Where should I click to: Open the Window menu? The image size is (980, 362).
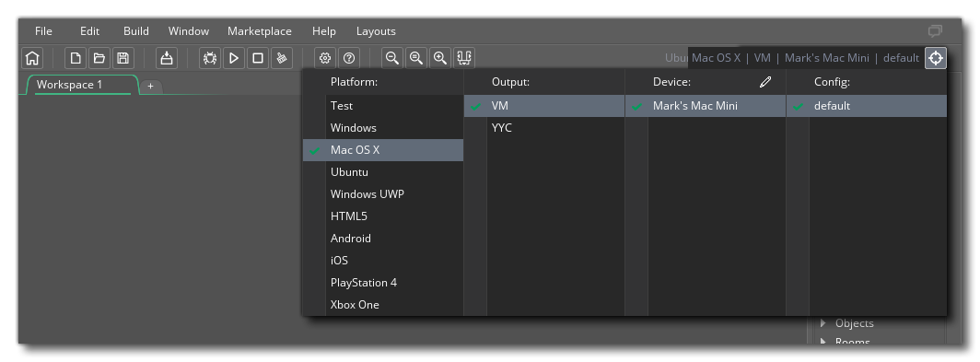click(189, 30)
